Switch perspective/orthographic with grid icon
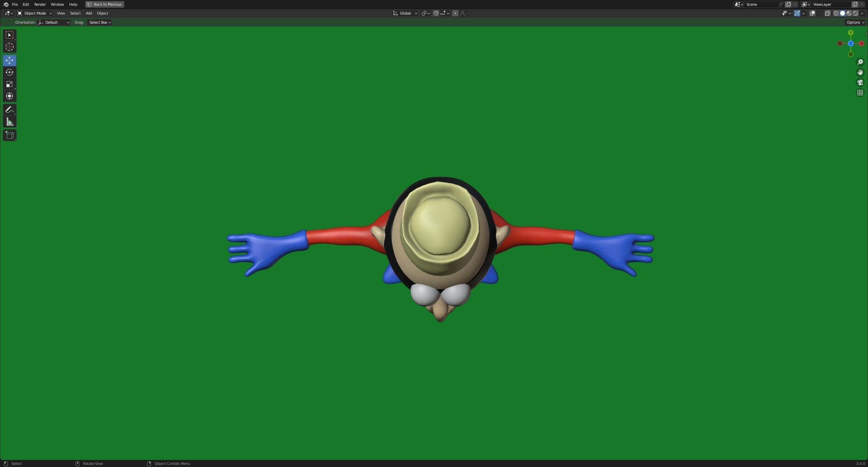The height and width of the screenshot is (467, 868). (860, 93)
